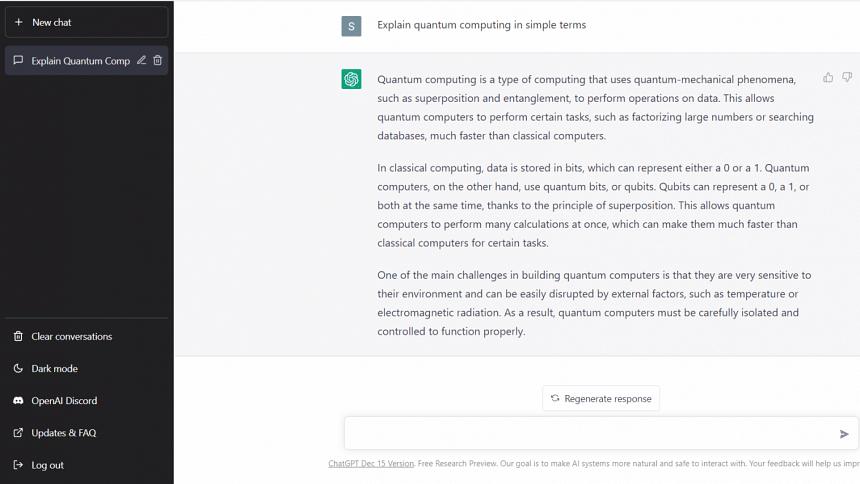Open the Explain Quantum Comp conversation

(80, 61)
